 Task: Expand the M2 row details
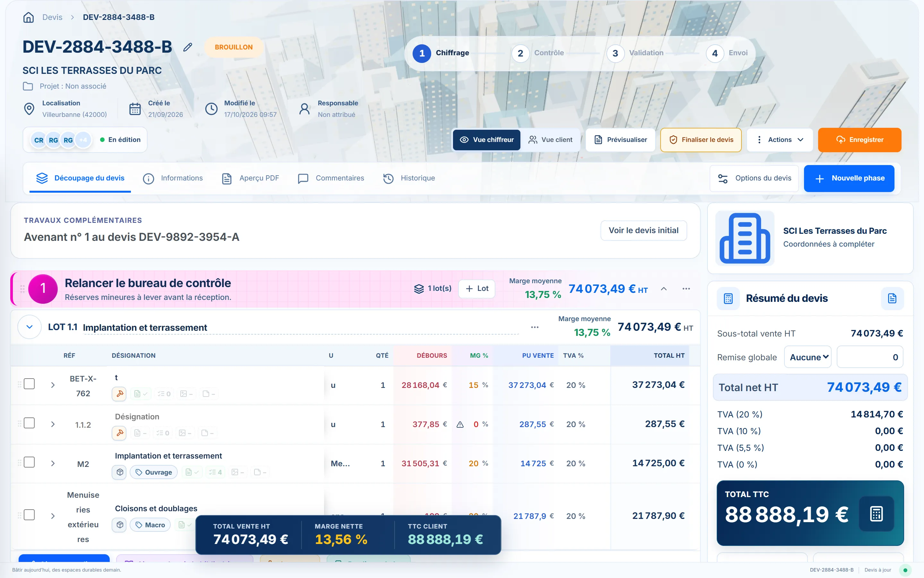click(53, 463)
